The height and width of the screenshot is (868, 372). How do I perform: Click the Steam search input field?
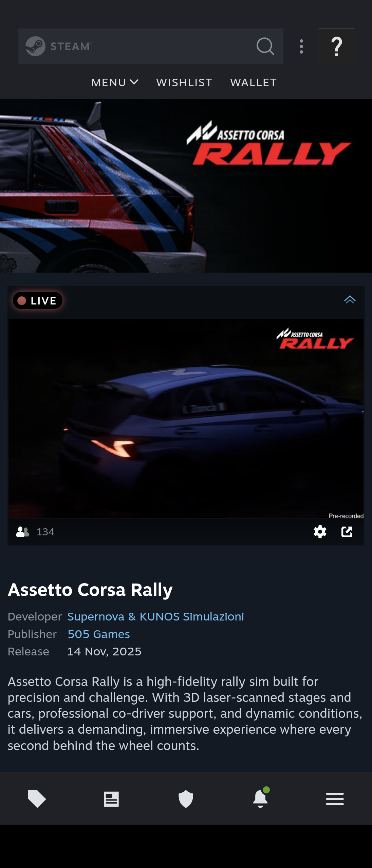coord(151,46)
